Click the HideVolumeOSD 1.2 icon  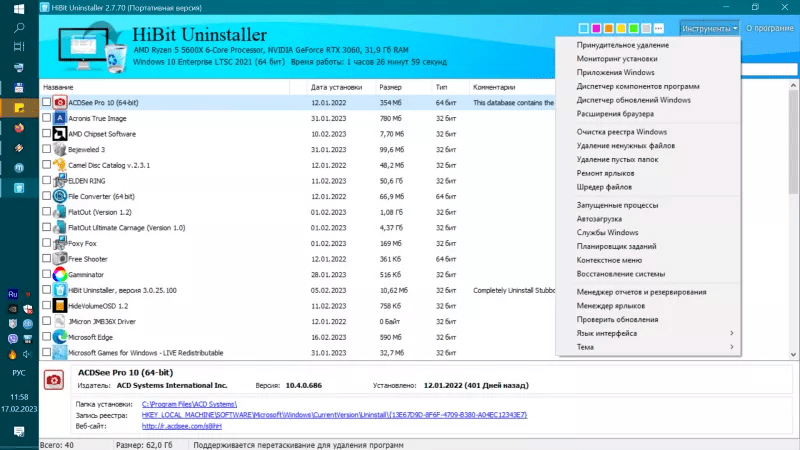[x=60, y=306]
